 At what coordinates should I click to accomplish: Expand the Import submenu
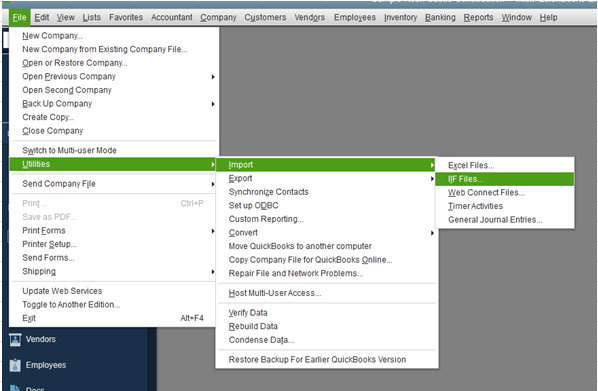(x=326, y=165)
